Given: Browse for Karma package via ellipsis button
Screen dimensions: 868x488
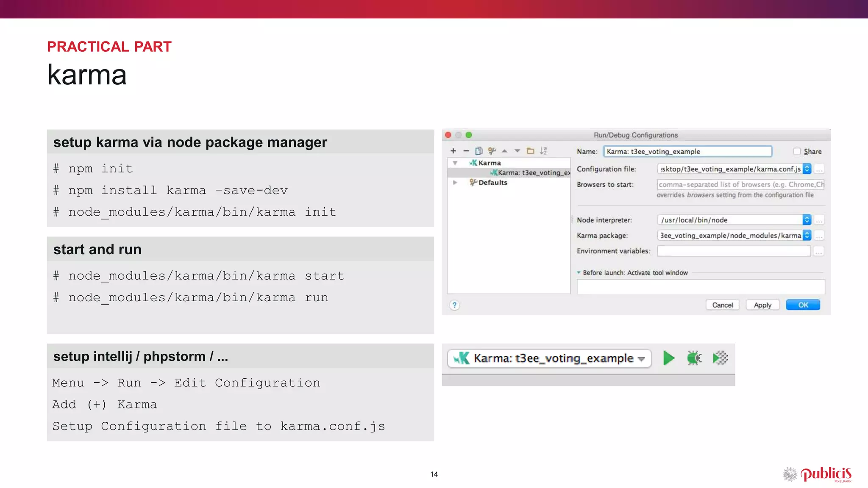Looking at the screenshot, I should point(819,235).
